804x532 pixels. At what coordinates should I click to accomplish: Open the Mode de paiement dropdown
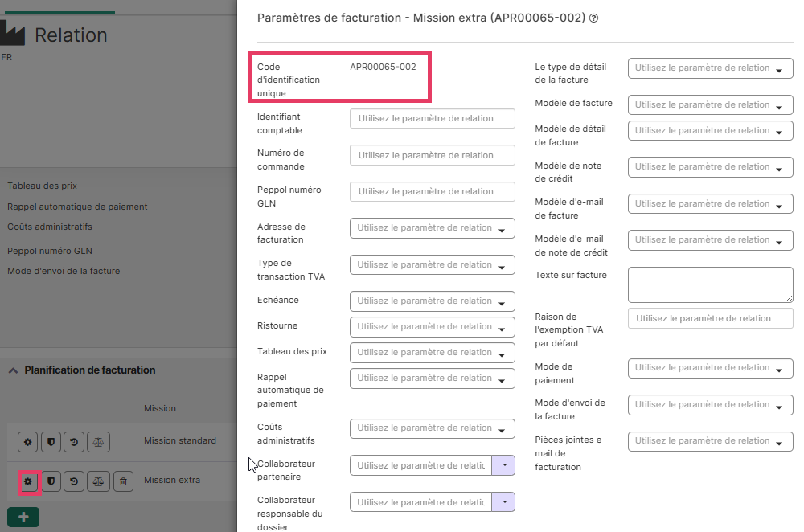710,368
